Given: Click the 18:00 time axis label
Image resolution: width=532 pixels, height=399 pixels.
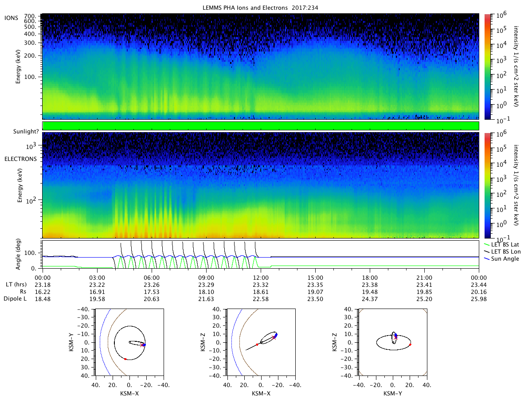Looking at the screenshot, I should coord(370,277).
